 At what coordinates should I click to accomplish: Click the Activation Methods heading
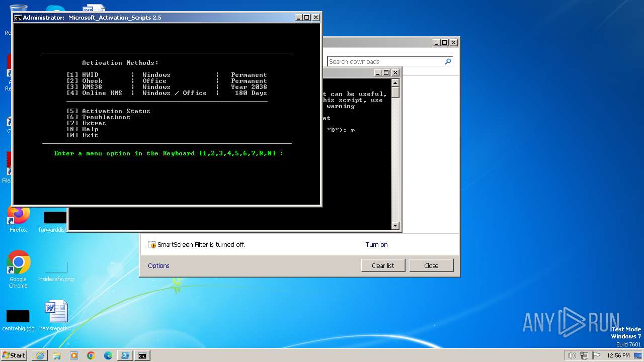click(x=120, y=63)
